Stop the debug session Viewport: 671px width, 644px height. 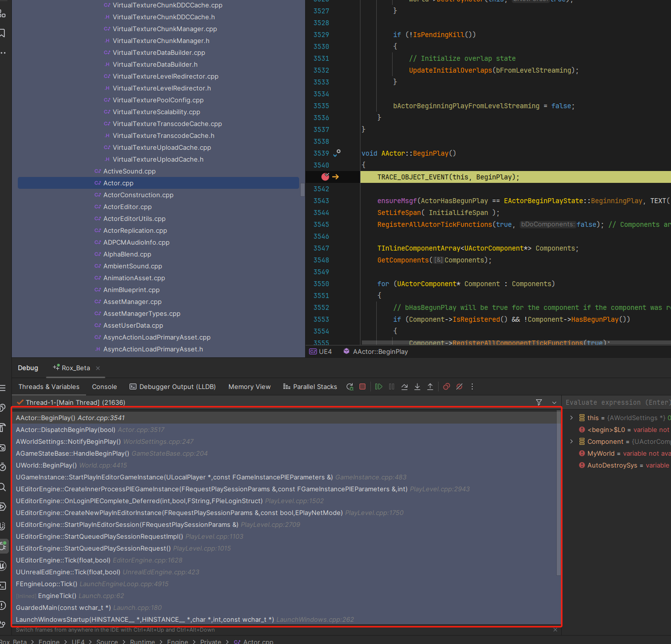(362, 386)
